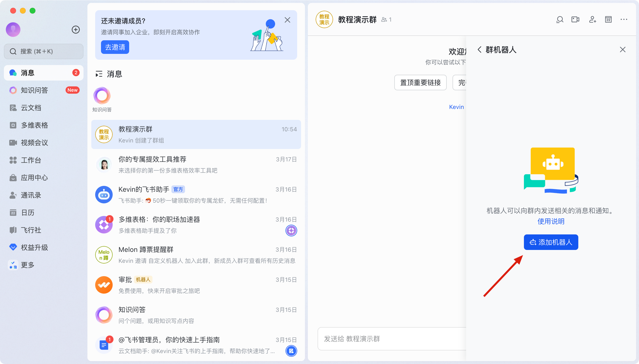Open @飞书管理员 quick start guide conversation
Viewport: 639px width, 364px height.
tap(196, 345)
